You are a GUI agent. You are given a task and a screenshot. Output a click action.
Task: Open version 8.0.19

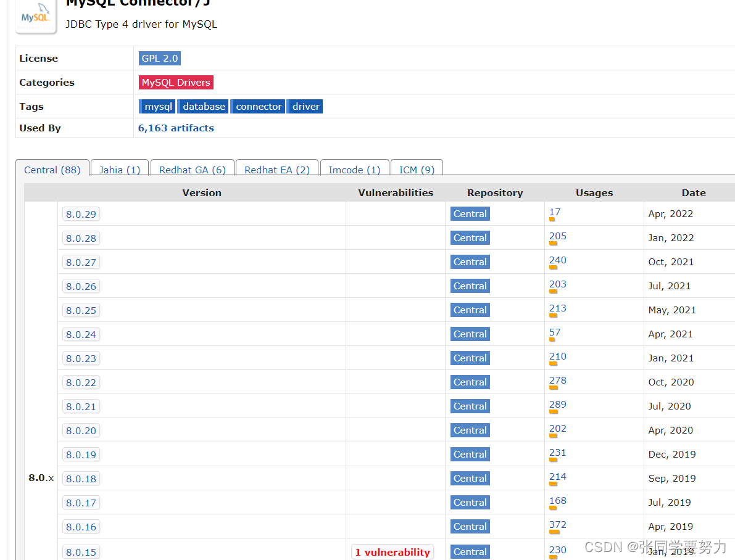coord(81,455)
